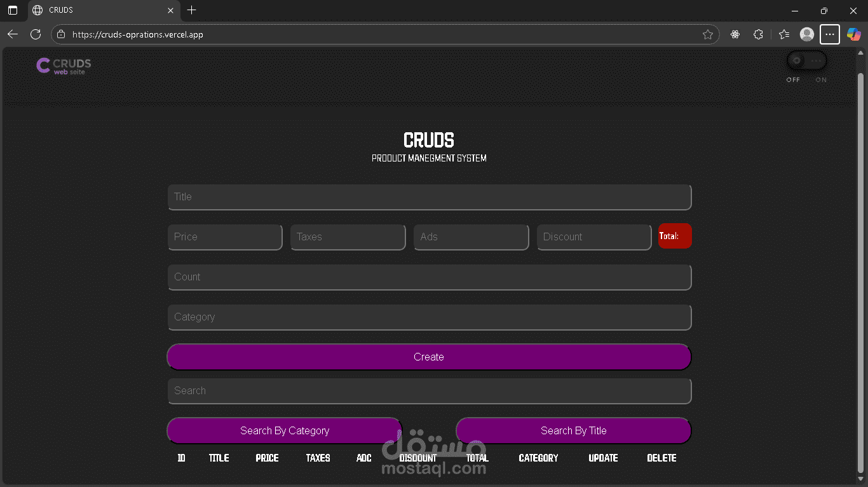Open the browser profile avatar
The width and height of the screenshot is (868, 487).
807,34
